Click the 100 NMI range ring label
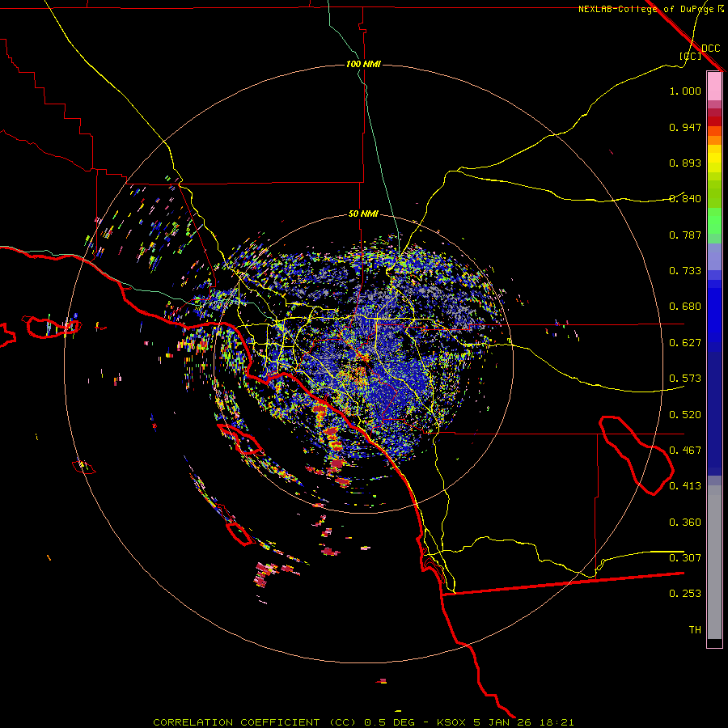Image resolution: width=728 pixels, height=728 pixels. tap(363, 64)
